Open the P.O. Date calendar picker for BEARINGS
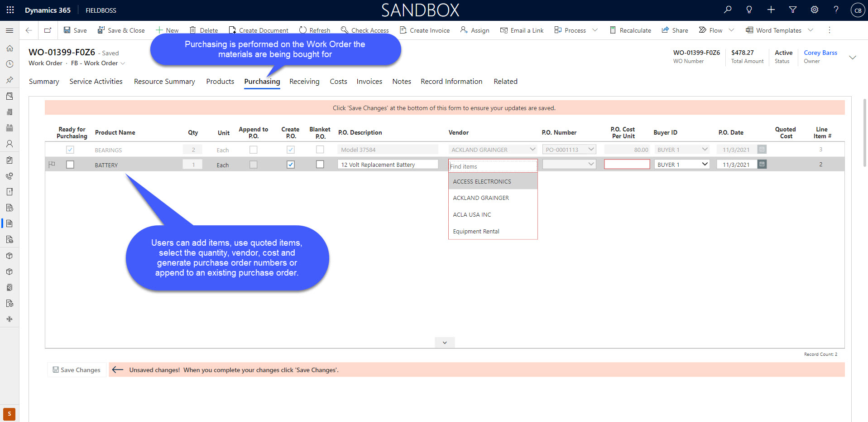 [x=762, y=149]
